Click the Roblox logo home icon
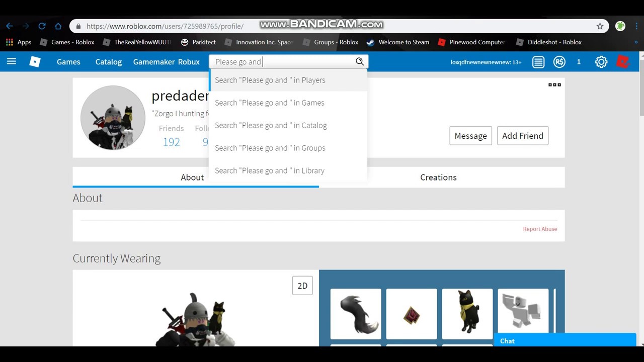Viewport: 644px width, 362px height. [x=35, y=61]
